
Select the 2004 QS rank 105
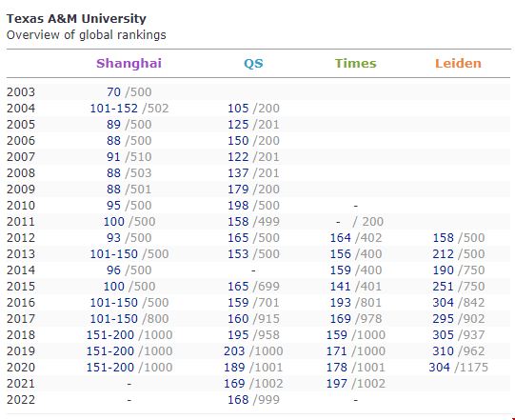click(238, 109)
